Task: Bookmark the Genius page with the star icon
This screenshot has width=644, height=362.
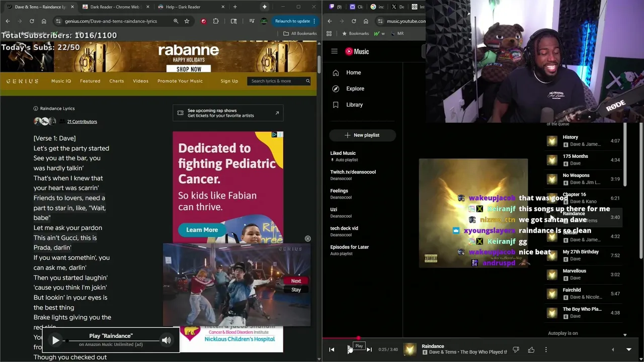Action: (x=187, y=21)
